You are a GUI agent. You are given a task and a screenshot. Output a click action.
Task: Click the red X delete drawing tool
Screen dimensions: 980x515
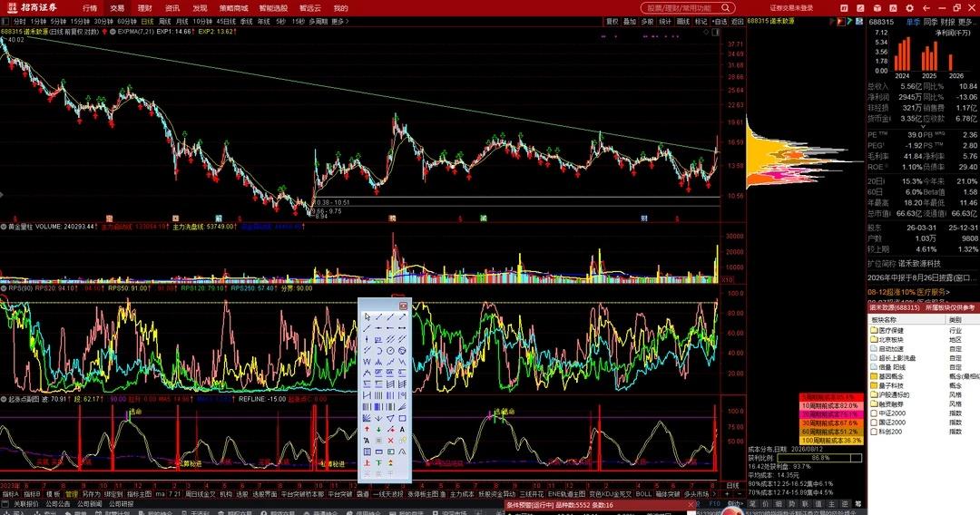coord(390,440)
